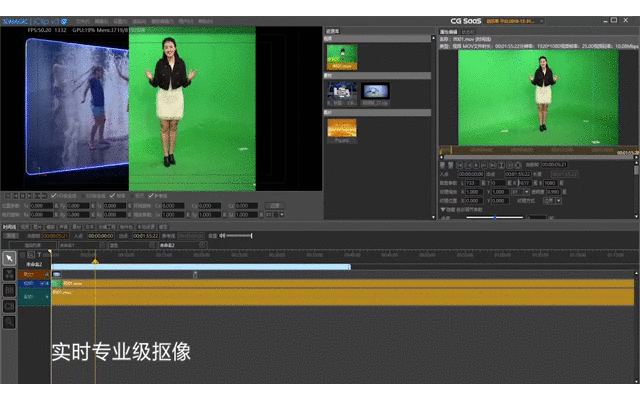This screenshot has height=400, width=640.
Task: Open the 文件 menu
Action: pyautogui.click(x=82, y=21)
